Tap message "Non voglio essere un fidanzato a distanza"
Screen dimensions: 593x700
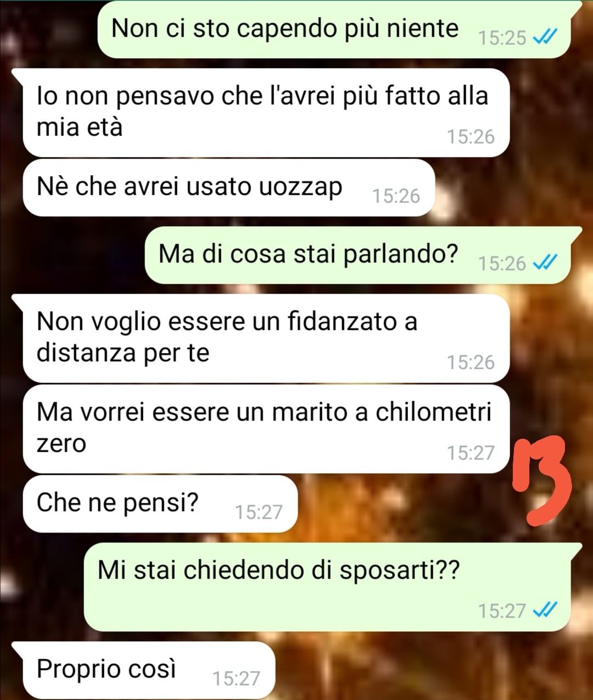pos(266,338)
